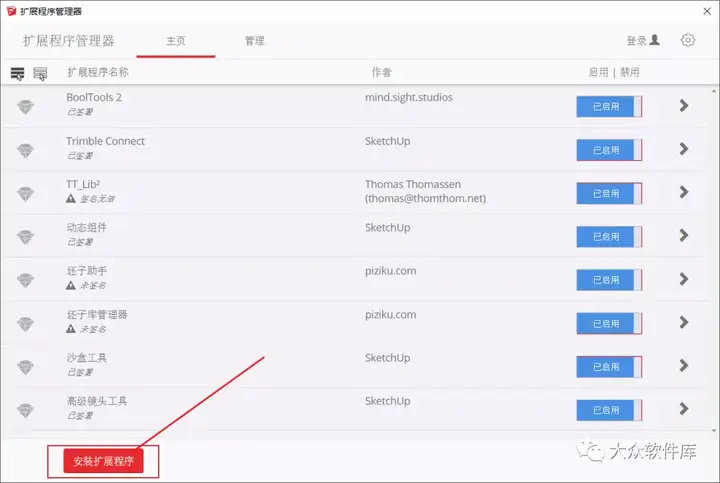Screen dimensions: 720x483
Task: Click the scrollbar up arrow
Action: [x=714, y=91]
